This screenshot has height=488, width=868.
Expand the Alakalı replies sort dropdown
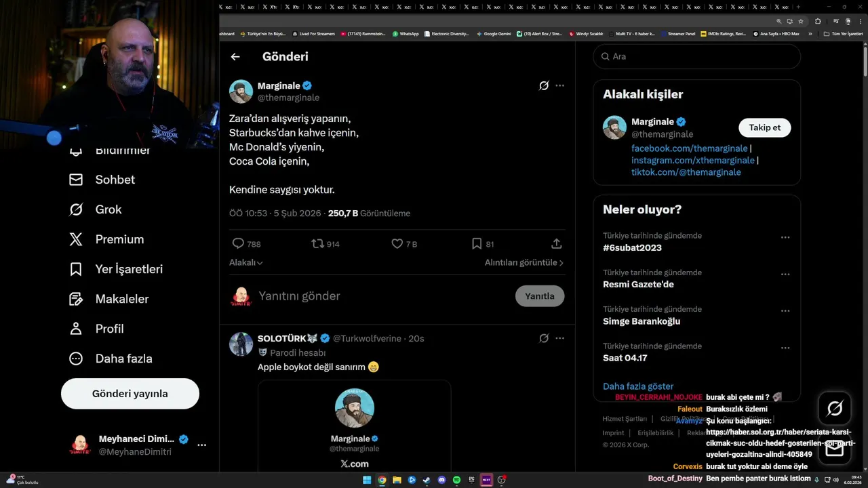point(246,262)
